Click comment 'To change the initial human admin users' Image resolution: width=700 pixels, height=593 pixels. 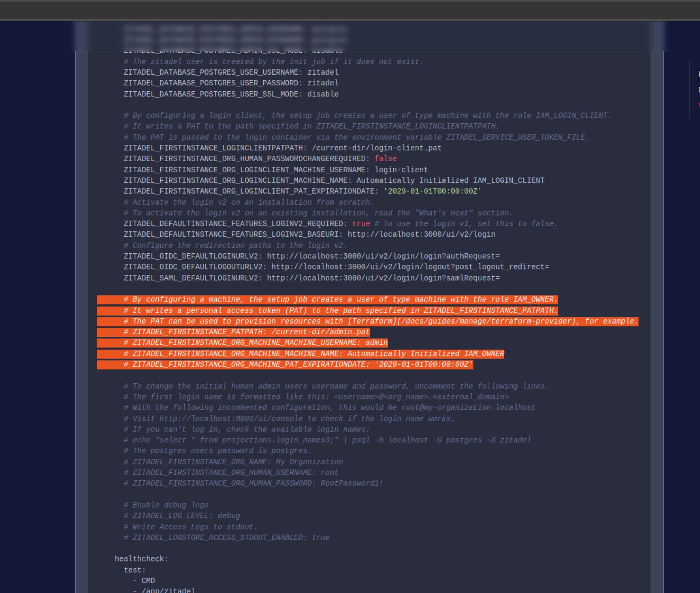336,386
